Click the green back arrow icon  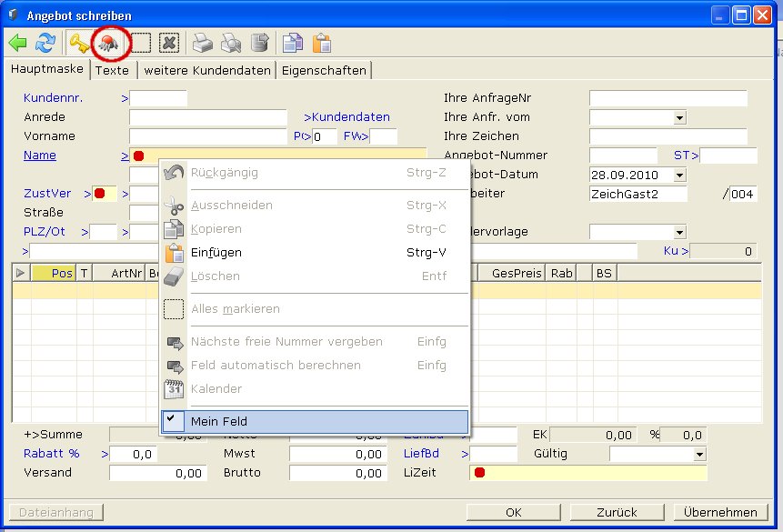pos(18,43)
